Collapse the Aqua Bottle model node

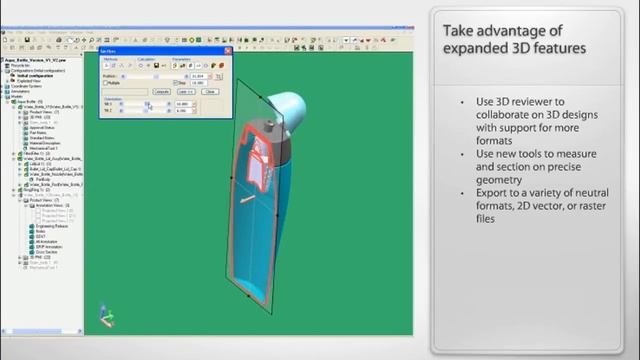tap(7, 102)
